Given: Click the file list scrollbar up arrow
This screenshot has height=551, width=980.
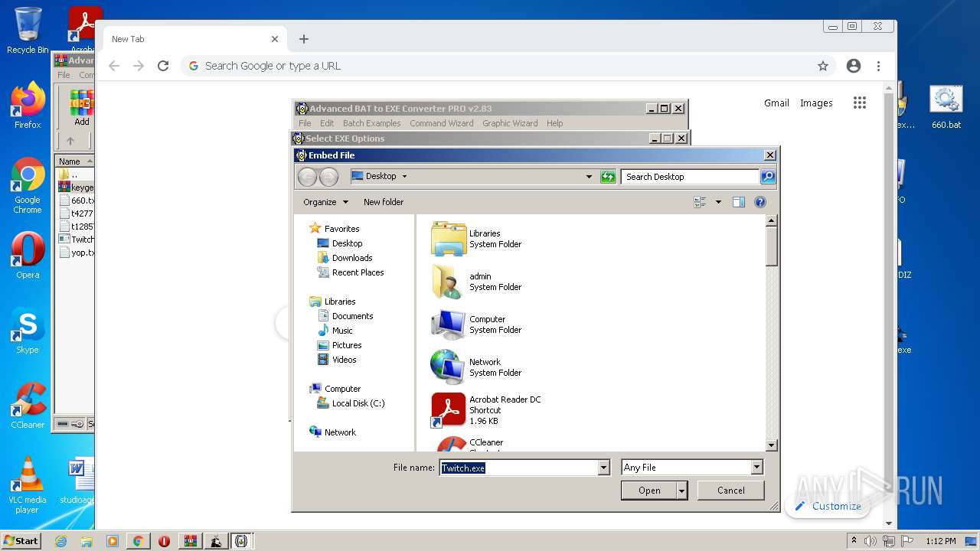Looking at the screenshot, I should (x=772, y=221).
